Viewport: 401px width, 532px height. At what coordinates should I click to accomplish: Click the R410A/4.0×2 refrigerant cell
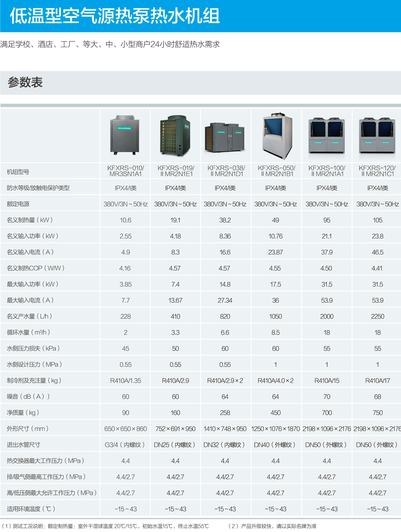(276, 380)
